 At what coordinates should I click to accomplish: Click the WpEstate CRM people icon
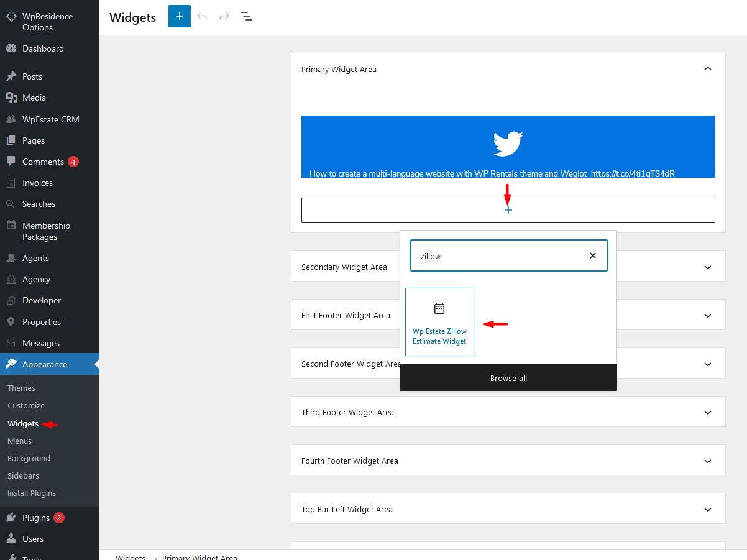[x=11, y=119]
